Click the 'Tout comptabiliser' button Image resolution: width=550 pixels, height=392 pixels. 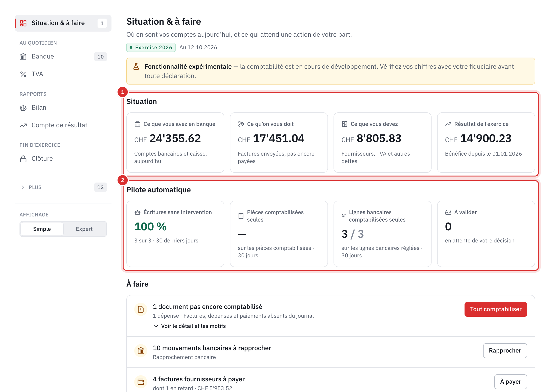pyautogui.click(x=496, y=310)
